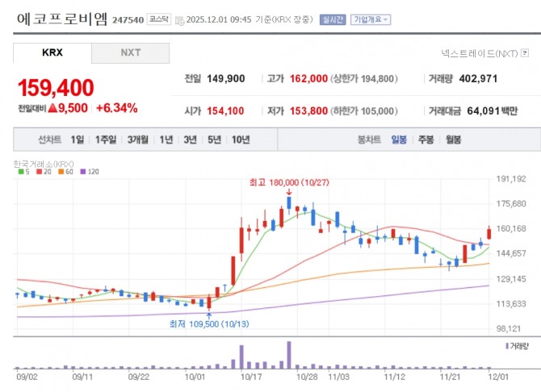
Task: Click the 넥스트레이드(NXT) link text
Action: (480, 53)
